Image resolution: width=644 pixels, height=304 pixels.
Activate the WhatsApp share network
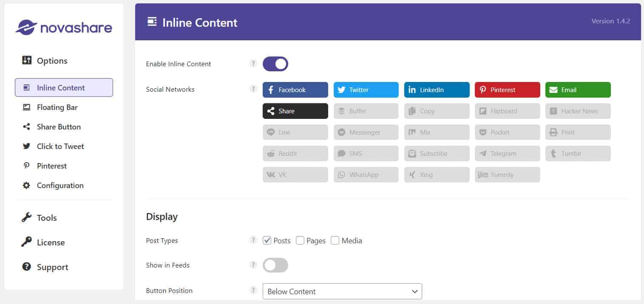tap(366, 175)
